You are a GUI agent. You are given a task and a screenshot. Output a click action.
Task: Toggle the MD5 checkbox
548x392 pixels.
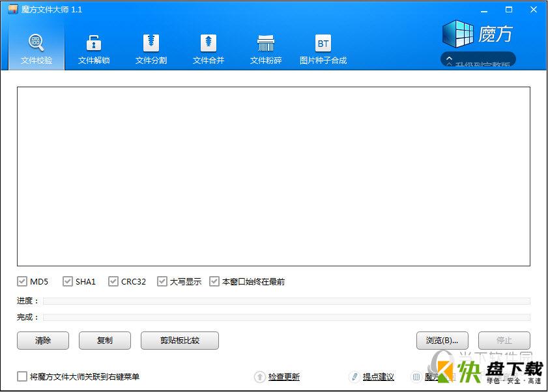22,281
